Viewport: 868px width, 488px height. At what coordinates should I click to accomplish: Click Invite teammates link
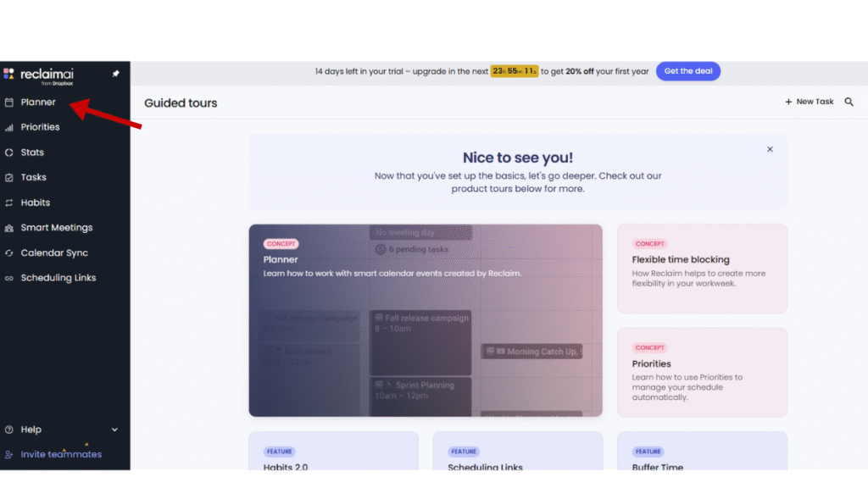pyautogui.click(x=60, y=454)
